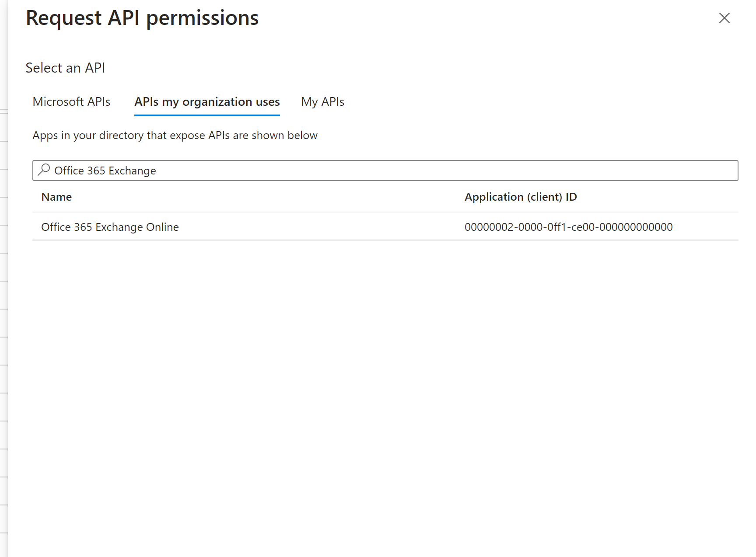Click the magnifying glass search icon
Screen dimensions: 756x557
coord(44,170)
